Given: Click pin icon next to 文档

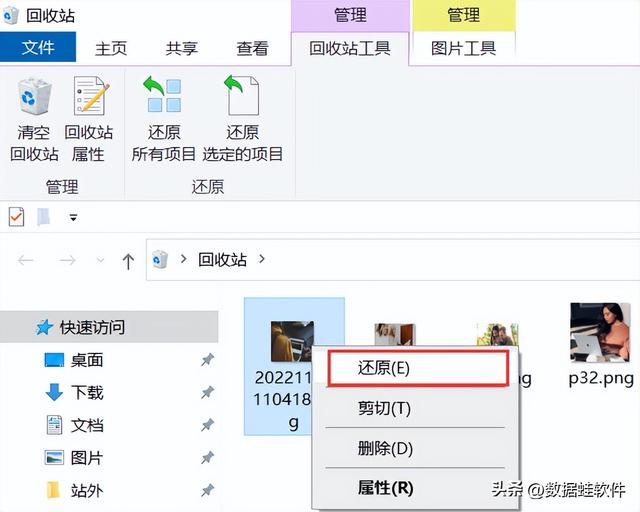Looking at the screenshot, I should pos(207,425).
